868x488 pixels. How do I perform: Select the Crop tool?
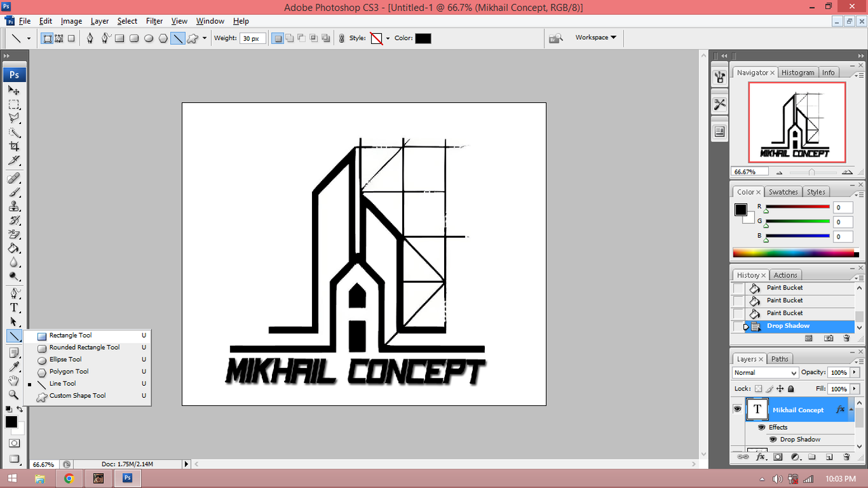click(14, 146)
